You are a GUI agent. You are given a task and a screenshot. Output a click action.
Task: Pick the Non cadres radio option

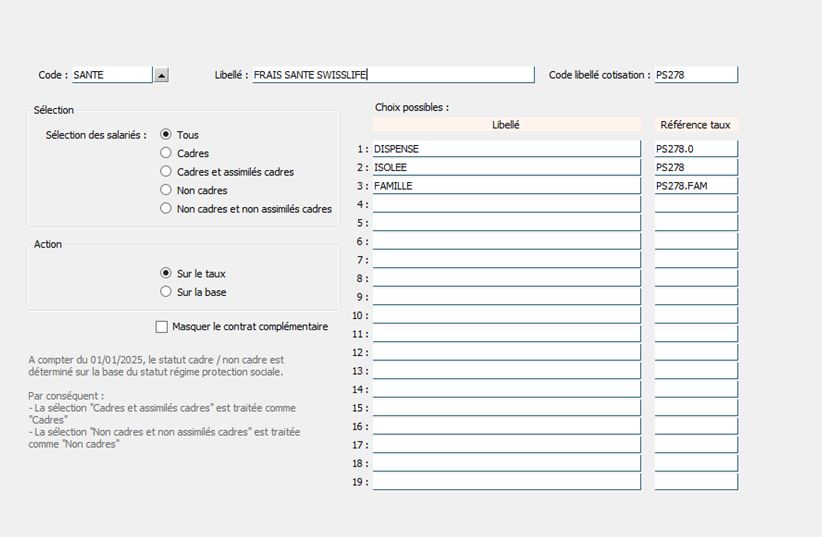[166, 190]
